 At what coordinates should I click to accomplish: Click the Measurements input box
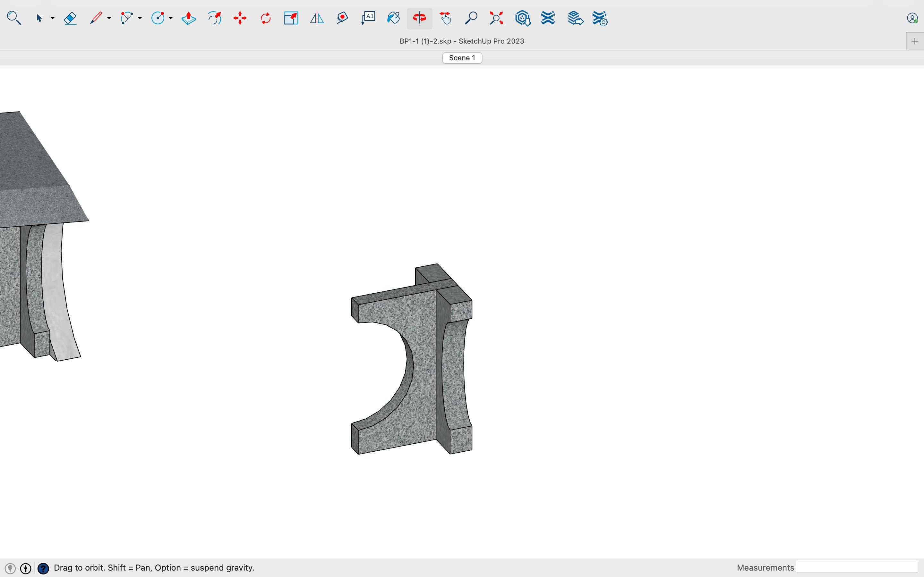pos(857,567)
